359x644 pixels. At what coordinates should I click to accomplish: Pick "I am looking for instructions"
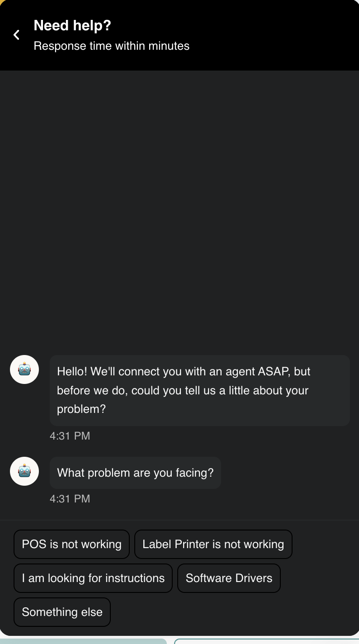(93, 578)
